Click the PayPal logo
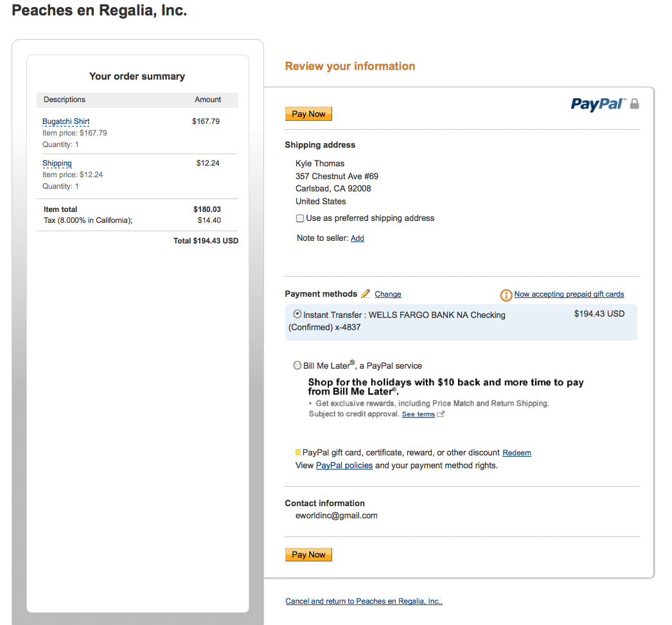This screenshot has width=672, height=625. [x=597, y=104]
